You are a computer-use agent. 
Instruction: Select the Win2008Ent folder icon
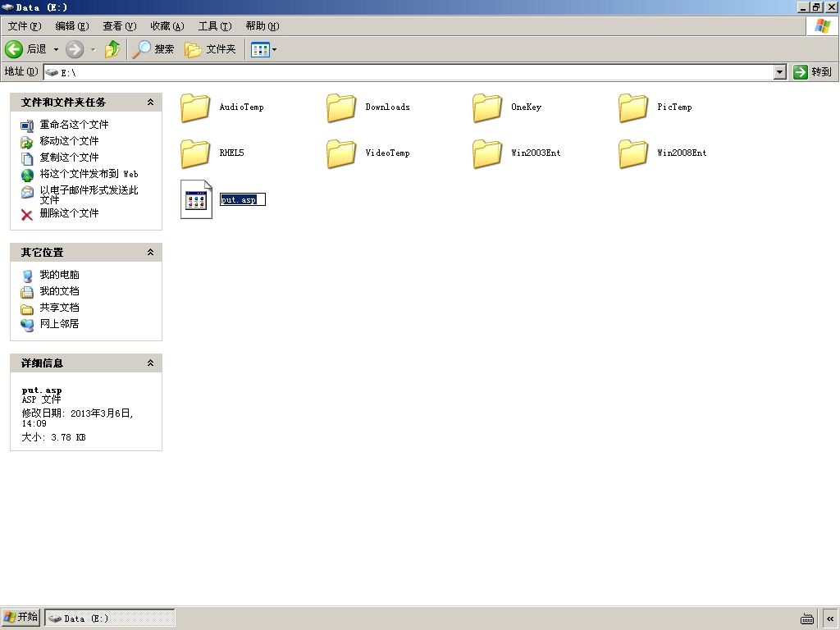(633, 153)
